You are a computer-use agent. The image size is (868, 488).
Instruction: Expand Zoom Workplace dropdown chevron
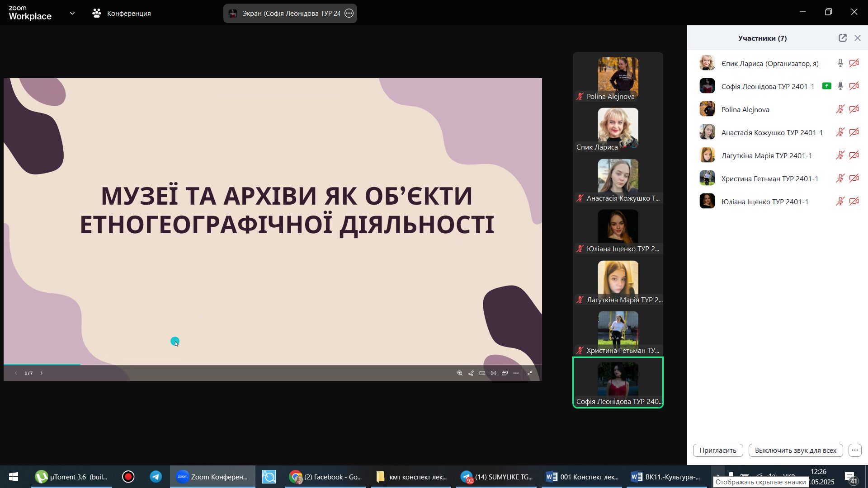[x=72, y=14]
